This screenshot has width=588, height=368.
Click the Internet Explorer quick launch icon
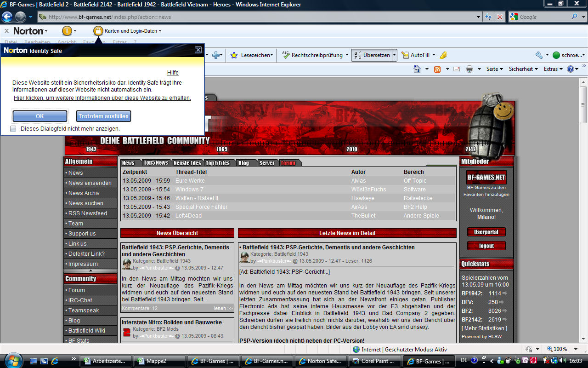point(55,361)
